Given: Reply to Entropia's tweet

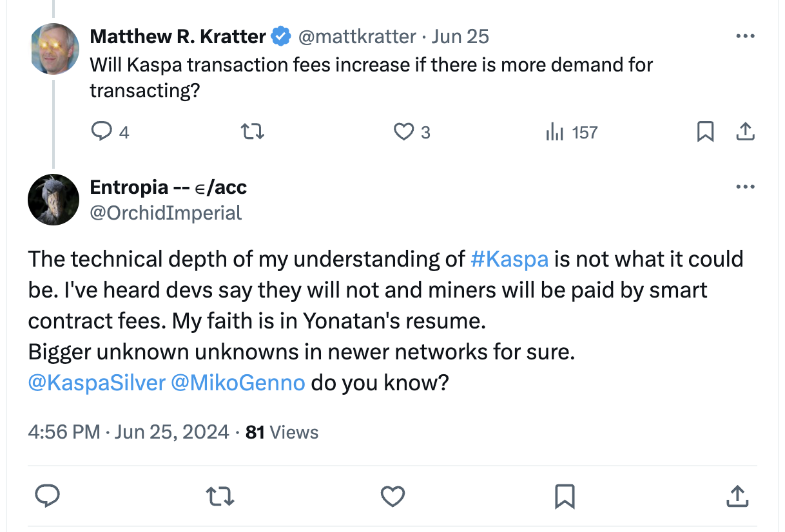Looking at the screenshot, I should (47, 496).
